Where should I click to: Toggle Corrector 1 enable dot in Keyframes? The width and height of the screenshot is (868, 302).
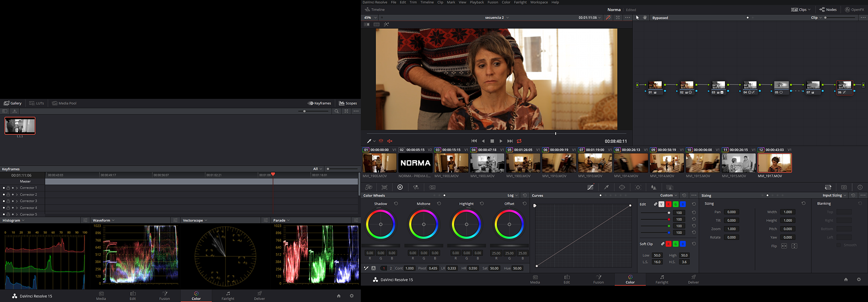click(4, 188)
